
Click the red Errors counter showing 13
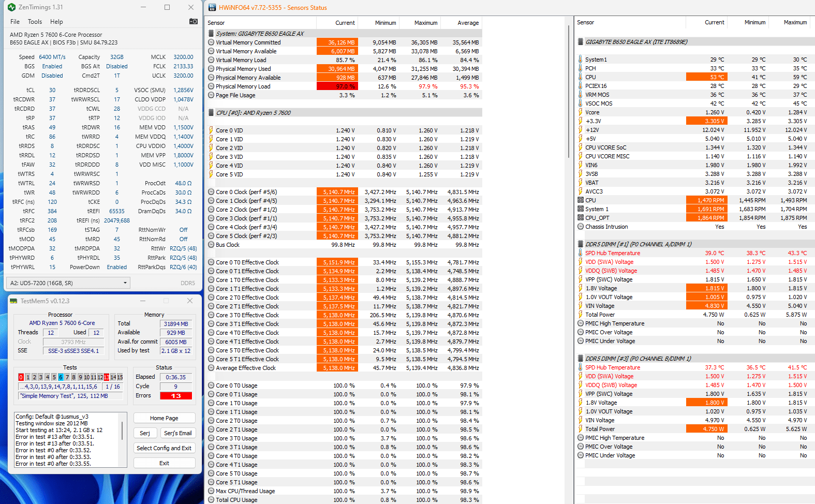(x=176, y=396)
